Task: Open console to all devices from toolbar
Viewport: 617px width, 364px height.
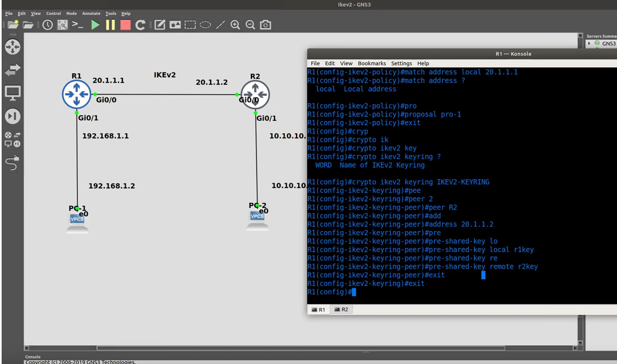Action: pos(78,25)
